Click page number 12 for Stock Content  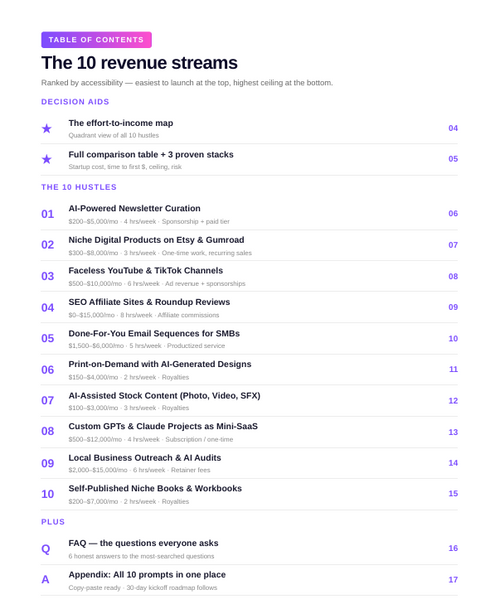tap(453, 401)
